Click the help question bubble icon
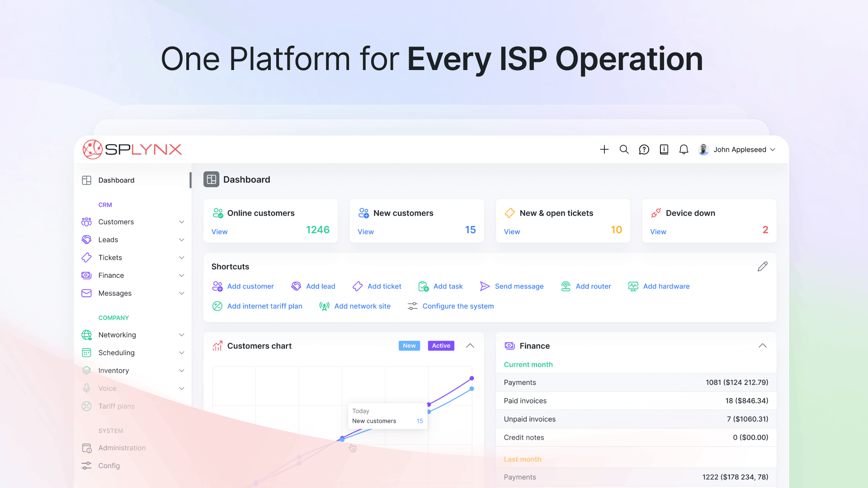The image size is (868, 488). coord(644,150)
